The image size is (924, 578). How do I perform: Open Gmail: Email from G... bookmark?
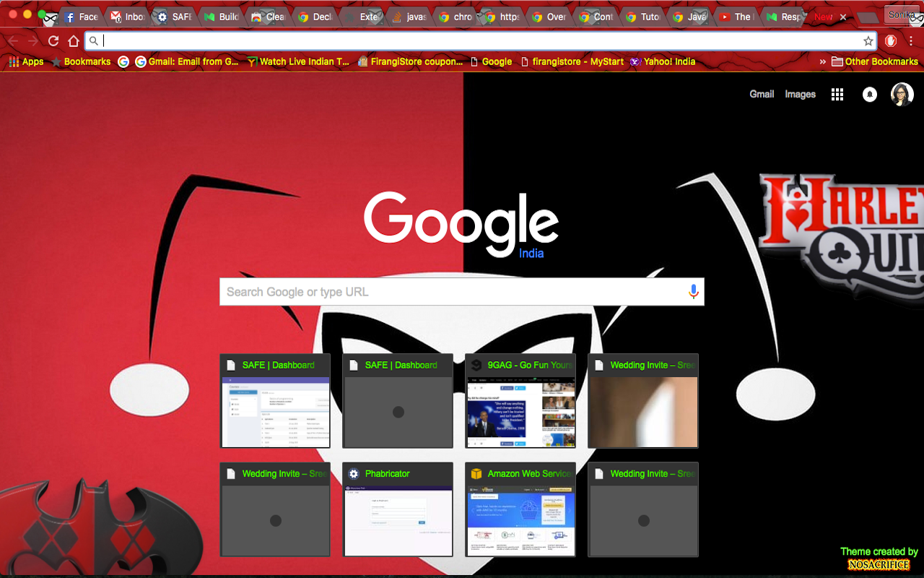pos(187,61)
